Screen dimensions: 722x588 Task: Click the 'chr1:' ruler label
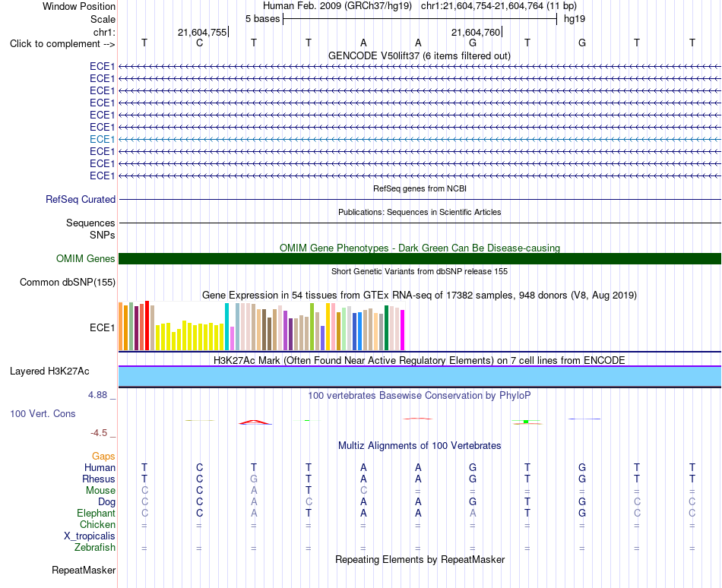tap(104, 32)
